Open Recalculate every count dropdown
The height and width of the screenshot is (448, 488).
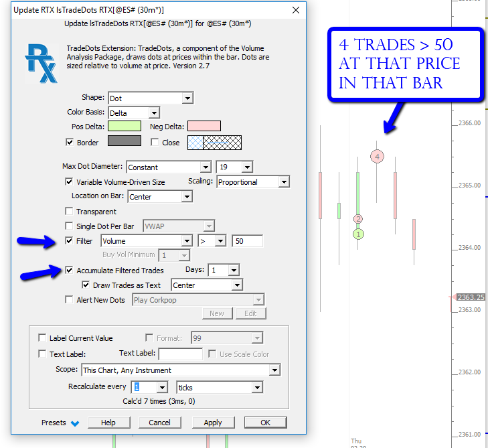[150, 387]
